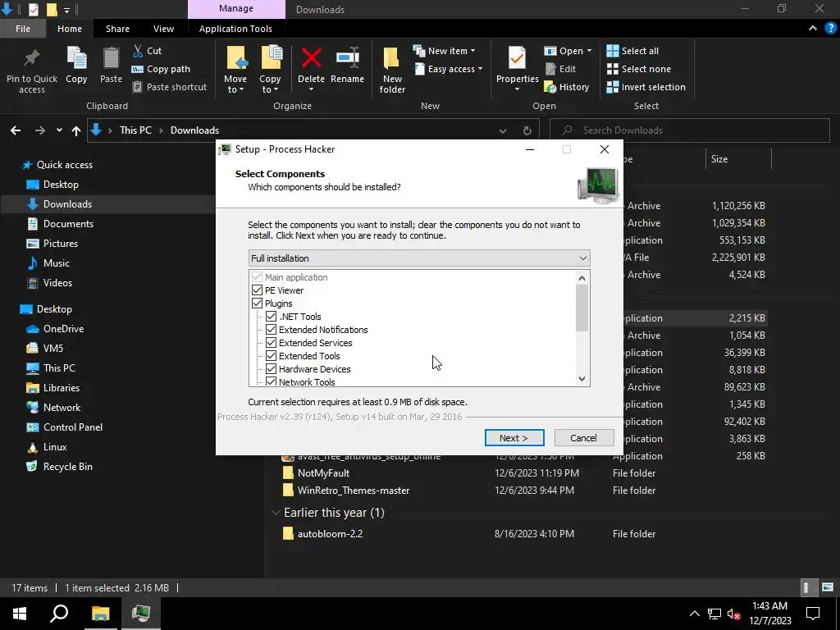
Task: Uncheck PE Viewer component
Action: point(257,290)
